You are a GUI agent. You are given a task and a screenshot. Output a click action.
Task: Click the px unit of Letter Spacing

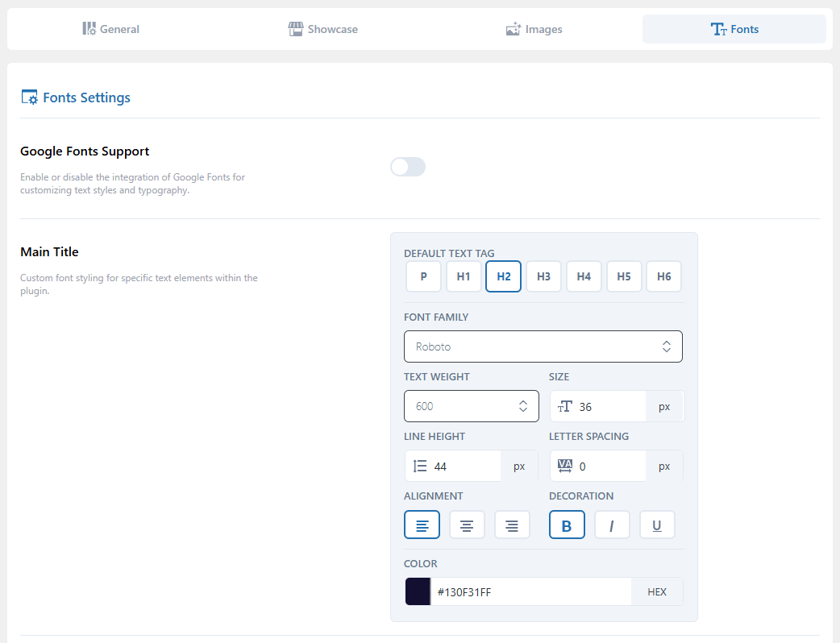click(x=664, y=467)
